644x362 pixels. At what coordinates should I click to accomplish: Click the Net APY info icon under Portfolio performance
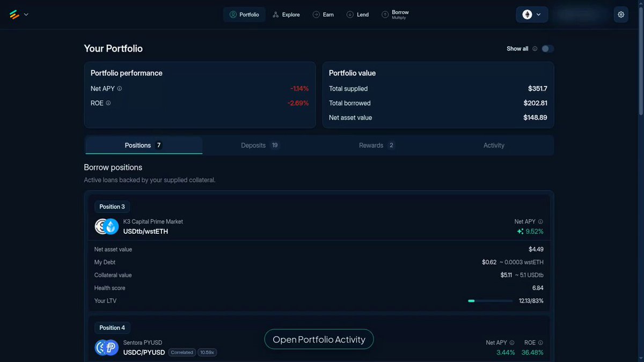click(119, 88)
